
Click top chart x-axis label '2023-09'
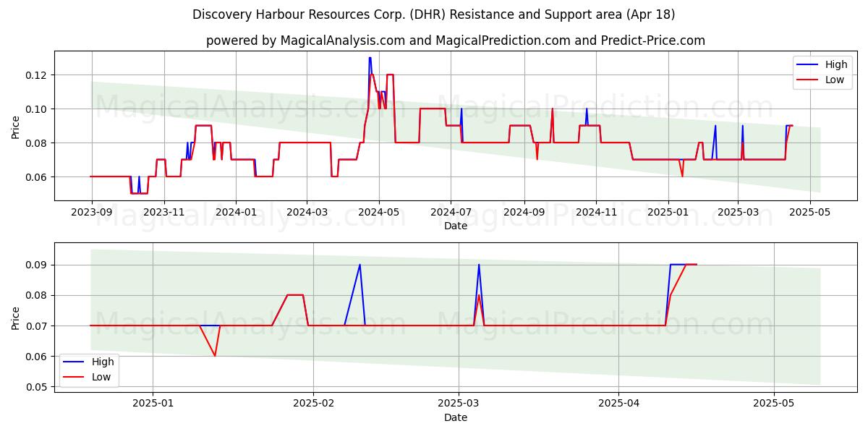click(91, 213)
